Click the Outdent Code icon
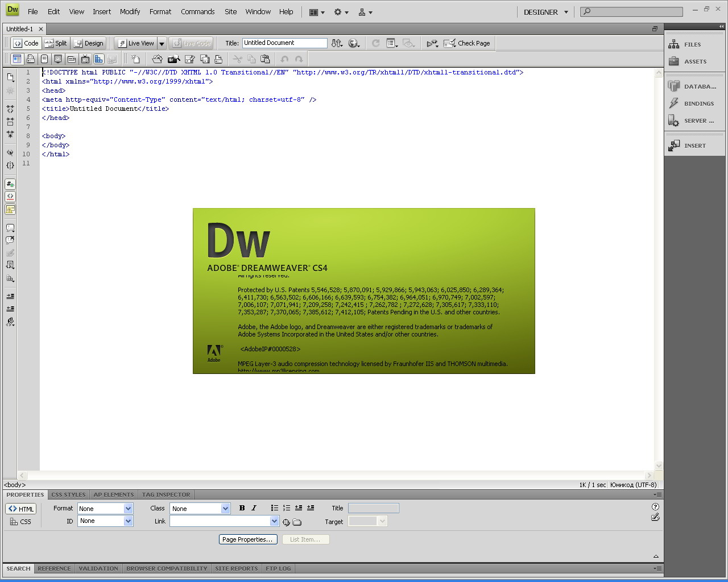 click(10, 309)
